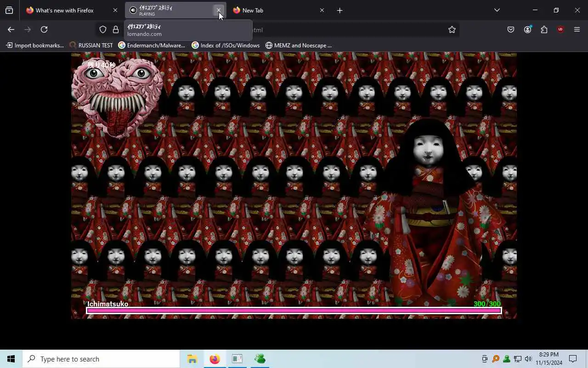This screenshot has width=588, height=368.
Task: Open clock showing 8:29 PM
Action: click(549, 359)
